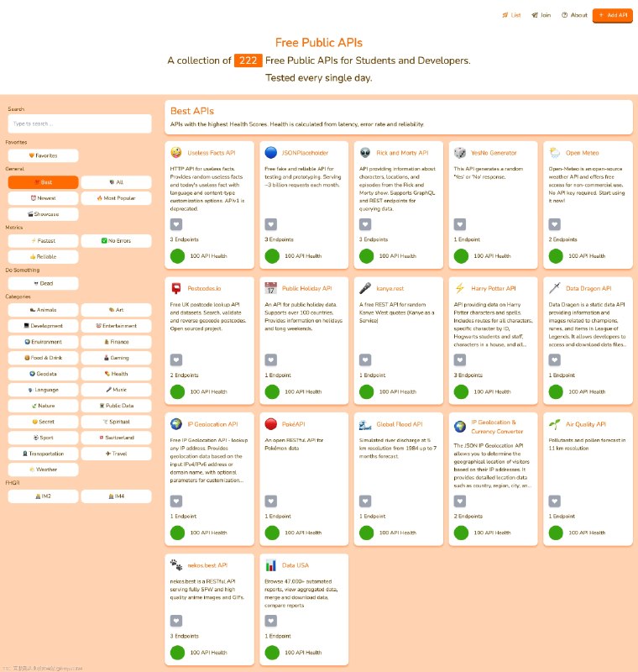Click the Rick and Morty alien icon
The height and width of the screenshot is (672, 638).
click(365, 153)
